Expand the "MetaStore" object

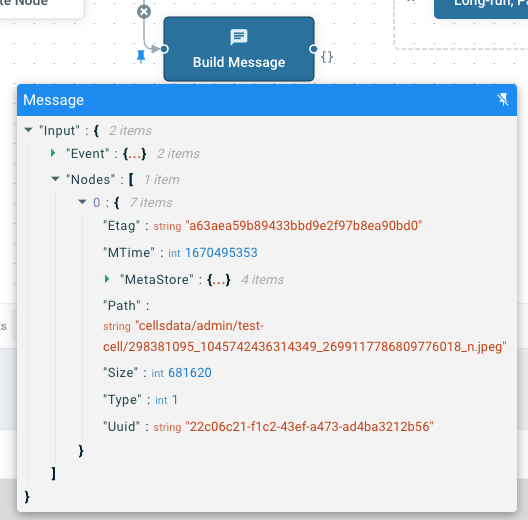pyautogui.click(x=107, y=279)
